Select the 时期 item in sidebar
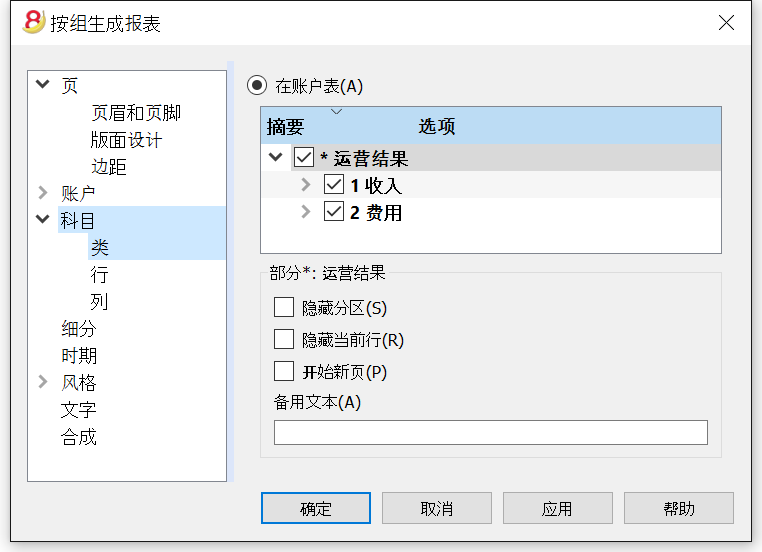Image resolution: width=762 pixels, height=552 pixels. [79, 356]
